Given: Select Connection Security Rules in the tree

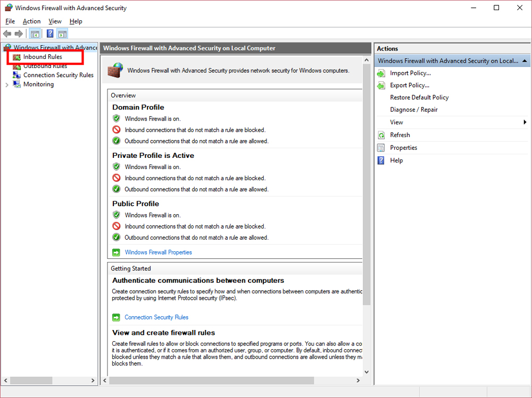Looking at the screenshot, I should pyautogui.click(x=59, y=75).
